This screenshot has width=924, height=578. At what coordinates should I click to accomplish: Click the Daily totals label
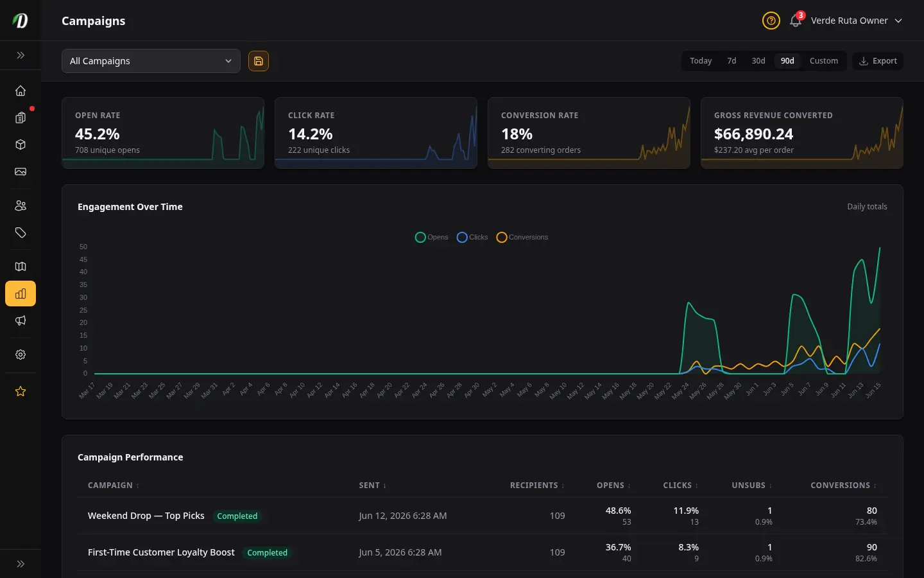(x=867, y=207)
